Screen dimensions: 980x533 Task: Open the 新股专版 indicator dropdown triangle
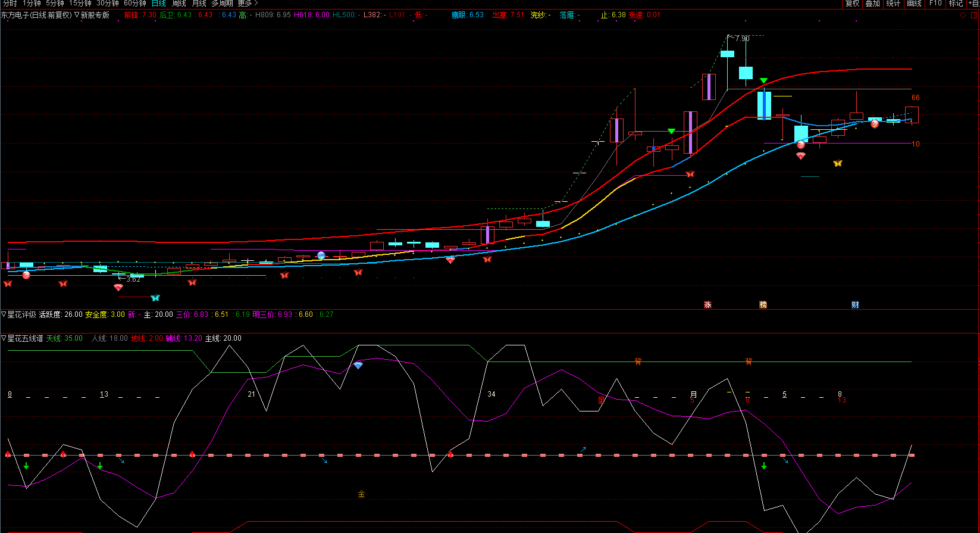pyautogui.click(x=77, y=15)
